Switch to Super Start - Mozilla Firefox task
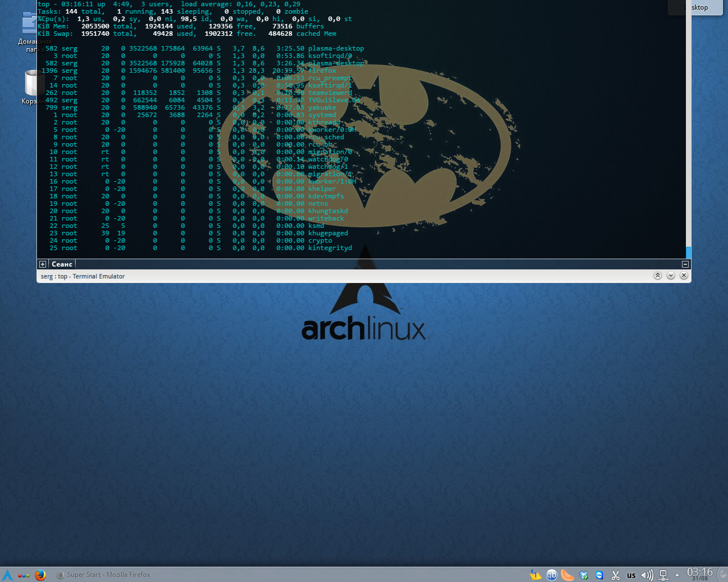 pos(103,575)
